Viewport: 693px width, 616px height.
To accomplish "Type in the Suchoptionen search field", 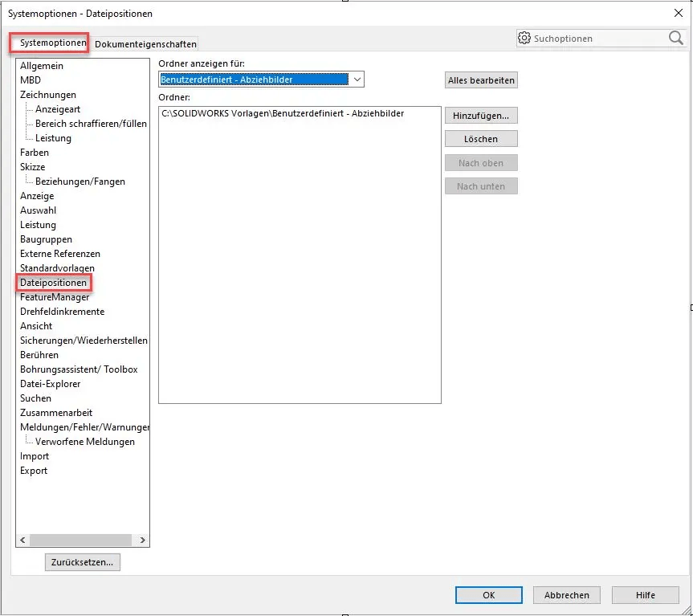I will 598,38.
